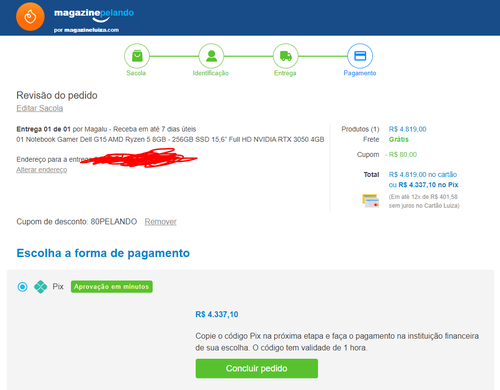Go to the Entrega truck step icon
The height and width of the screenshot is (390, 500).
(286, 56)
